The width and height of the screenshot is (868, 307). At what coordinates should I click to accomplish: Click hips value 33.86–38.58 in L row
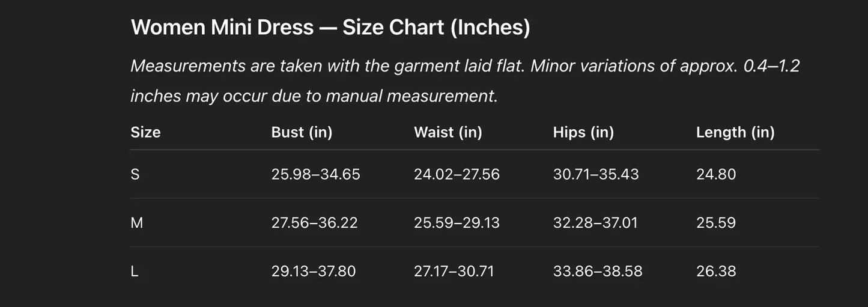tap(598, 272)
